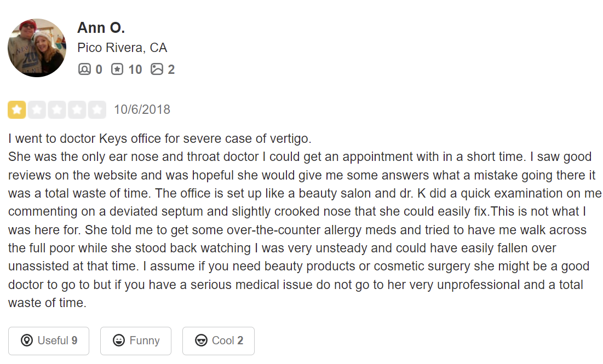Click the photos icon in user stats
Image resolution: width=603 pixels, height=364 pixels.
[157, 70]
